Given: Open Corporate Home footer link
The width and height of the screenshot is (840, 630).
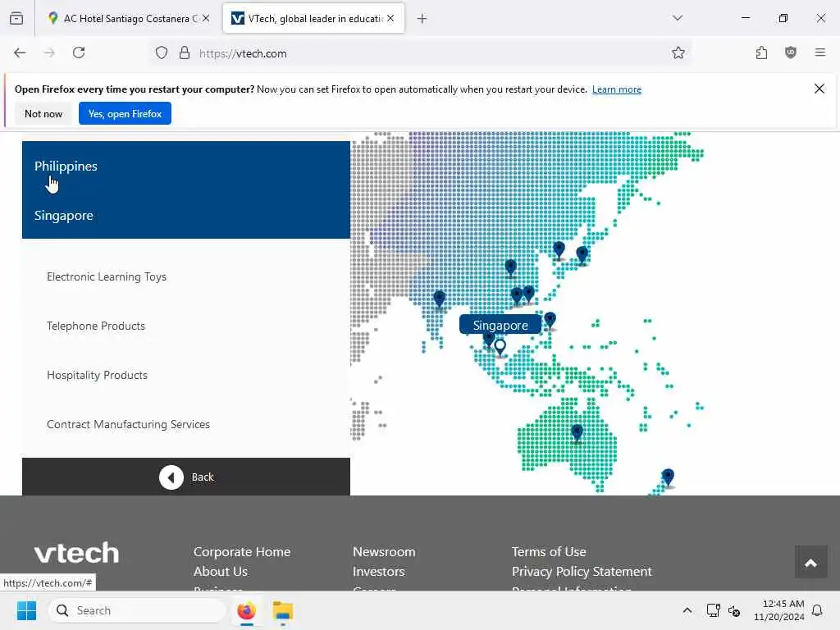Looking at the screenshot, I should tap(242, 552).
